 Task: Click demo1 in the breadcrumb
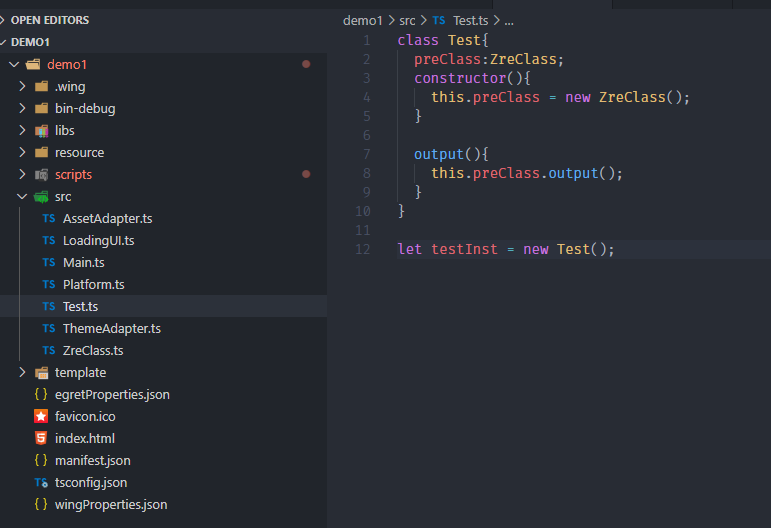(362, 21)
